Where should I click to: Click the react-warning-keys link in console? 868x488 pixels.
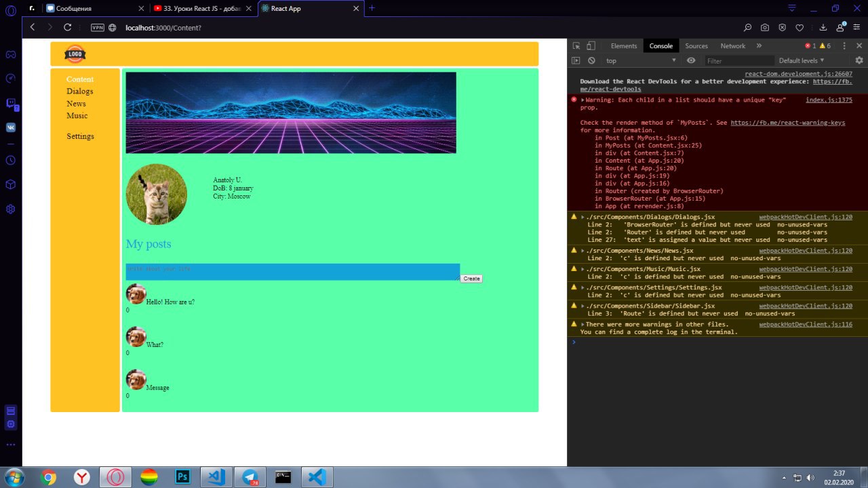(788, 123)
